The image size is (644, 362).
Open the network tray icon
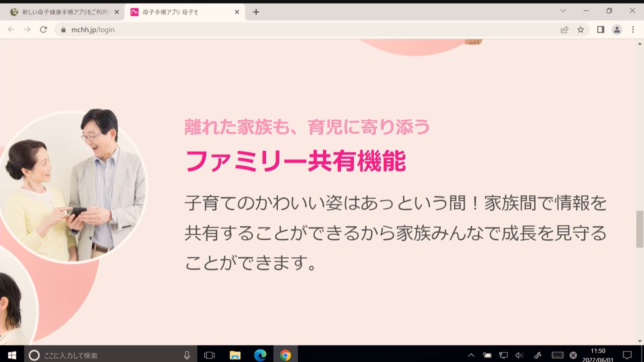tap(503, 355)
